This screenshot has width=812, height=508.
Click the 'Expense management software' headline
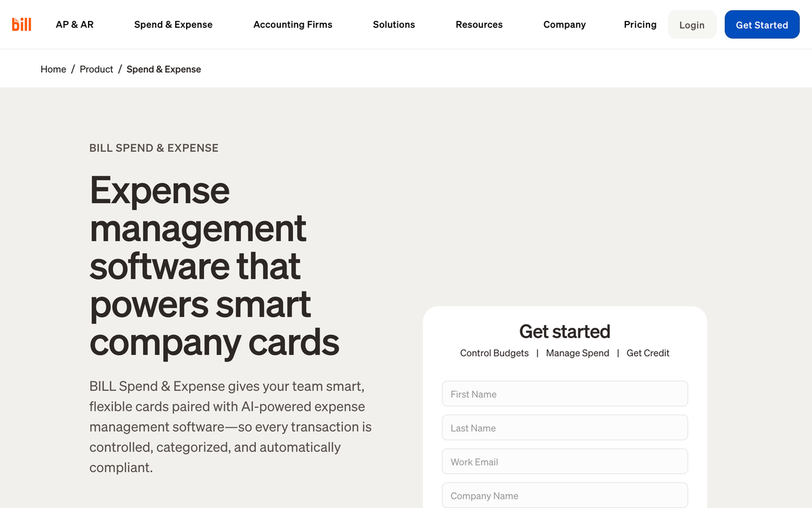pos(215,266)
